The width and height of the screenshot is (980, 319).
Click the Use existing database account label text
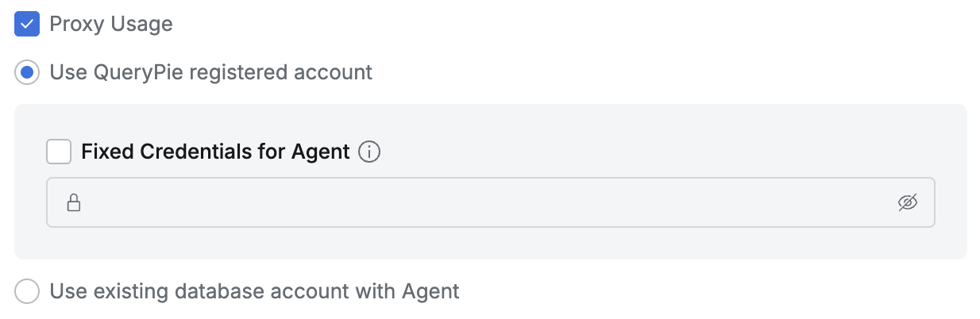pos(254,291)
